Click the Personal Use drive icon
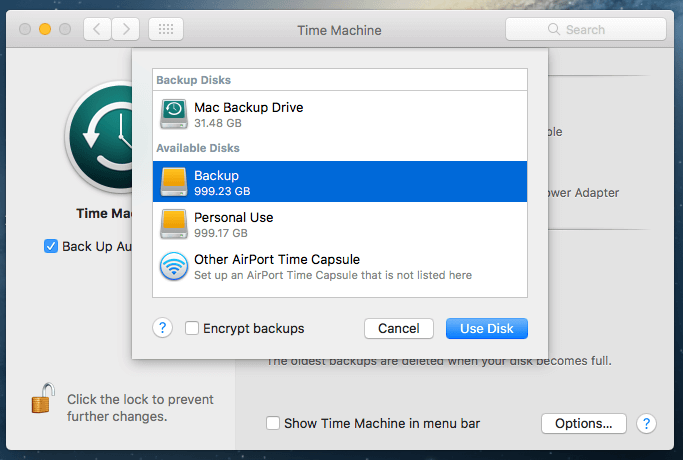This screenshot has height=460, width=683. (173, 224)
